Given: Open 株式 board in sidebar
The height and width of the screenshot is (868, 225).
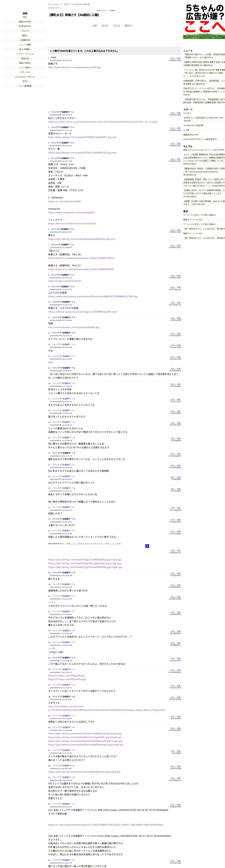Looking at the screenshot, I should pyautogui.click(x=25, y=17).
